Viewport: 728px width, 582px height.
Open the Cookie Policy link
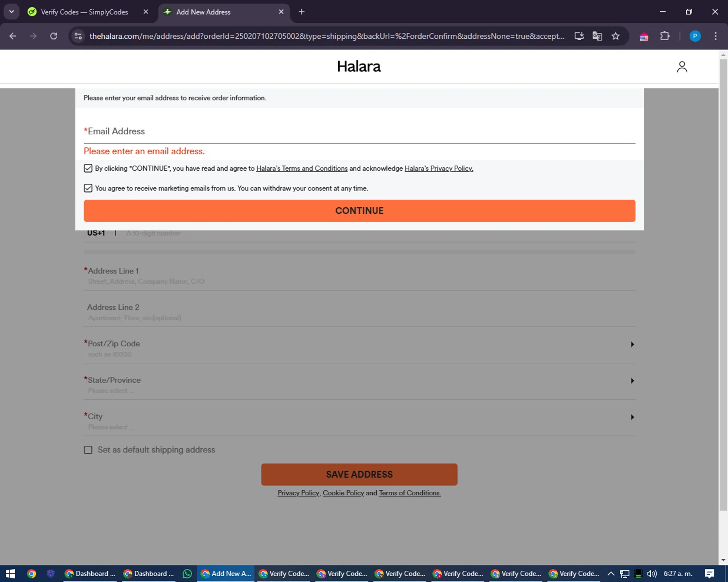pos(343,493)
